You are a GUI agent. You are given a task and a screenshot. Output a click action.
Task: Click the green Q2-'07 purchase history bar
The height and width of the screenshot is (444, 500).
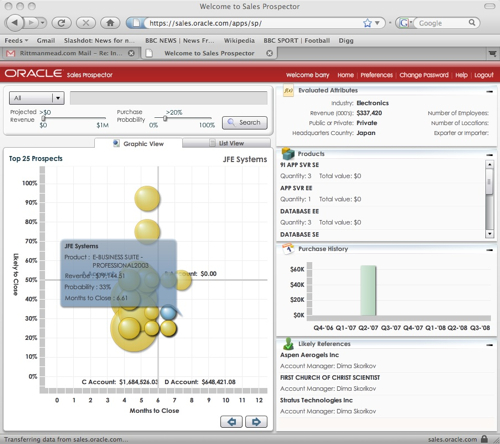tap(368, 290)
